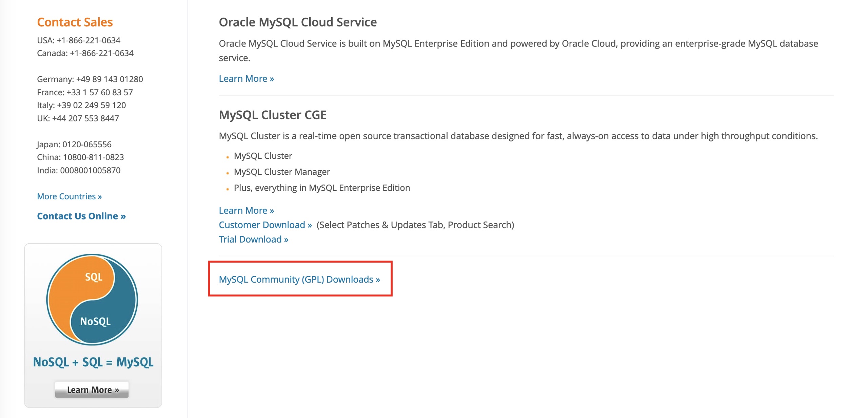Open Learn More under MySQL Cluster CGE
The width and height of the screenshot is (868, 418).
coord(246,210)
